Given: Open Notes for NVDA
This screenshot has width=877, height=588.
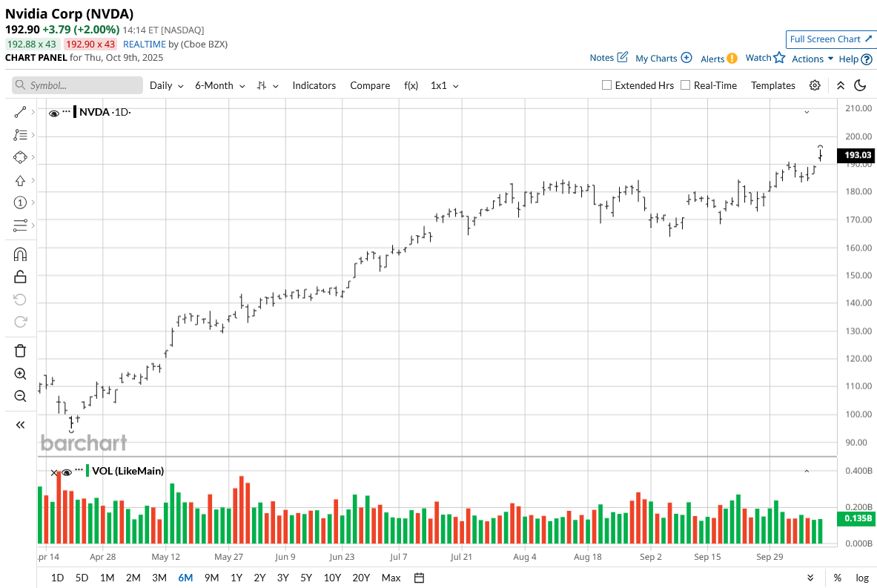Looking at the screenshot, I should [x=609, y=57].
